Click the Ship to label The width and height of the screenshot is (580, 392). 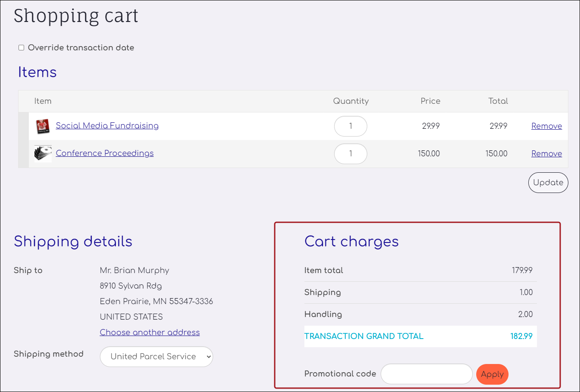pos(28,270)
